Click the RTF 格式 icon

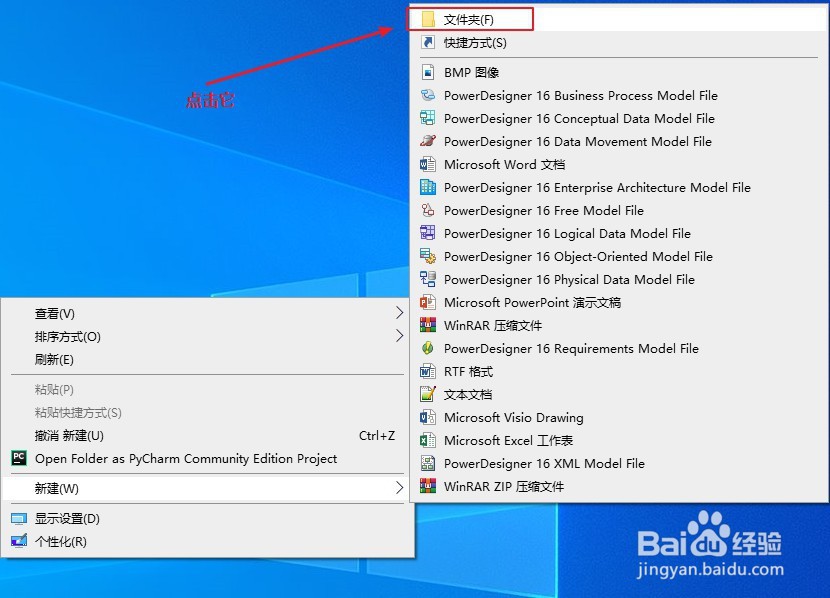[428, 372]
